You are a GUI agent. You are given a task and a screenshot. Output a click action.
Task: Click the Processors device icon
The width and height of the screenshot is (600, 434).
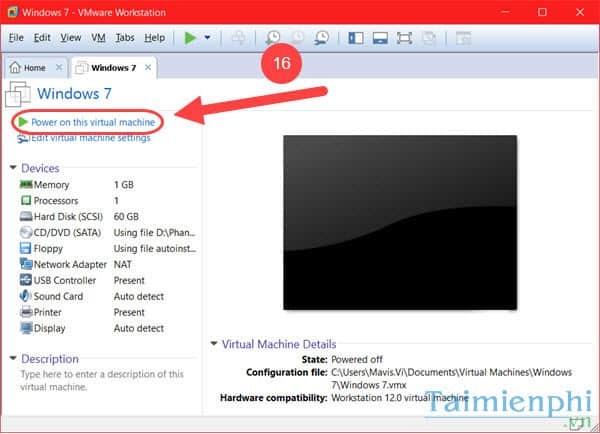click(x=26, y=200)
